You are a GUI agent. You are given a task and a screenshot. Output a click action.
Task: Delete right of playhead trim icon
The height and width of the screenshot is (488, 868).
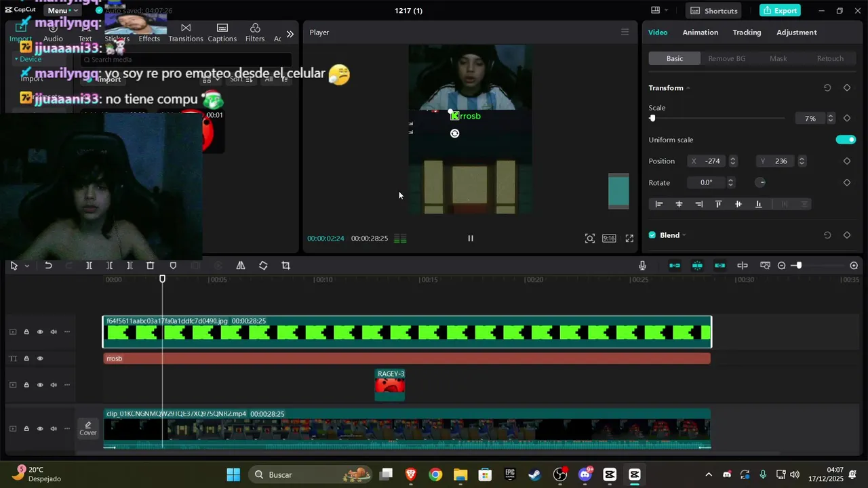(x=130, y=266)
